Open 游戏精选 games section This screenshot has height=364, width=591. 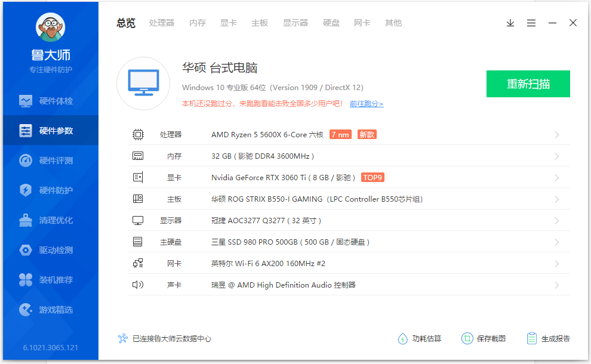pyautogui.click(x=51, y=310)
